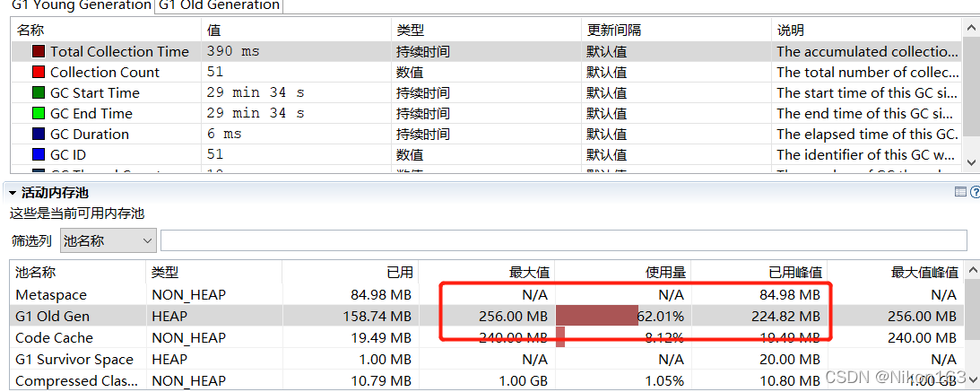Viewport: 980px width, 392px height.
Task: Click the 29 min 34 s GC End Time value
Action: tap(255, 114)
